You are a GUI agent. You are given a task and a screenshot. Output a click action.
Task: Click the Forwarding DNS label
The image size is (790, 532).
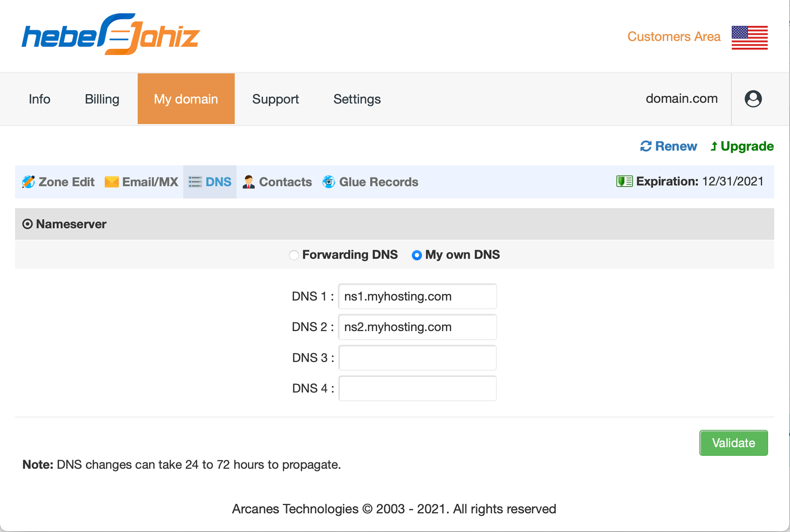click(350, 255)
